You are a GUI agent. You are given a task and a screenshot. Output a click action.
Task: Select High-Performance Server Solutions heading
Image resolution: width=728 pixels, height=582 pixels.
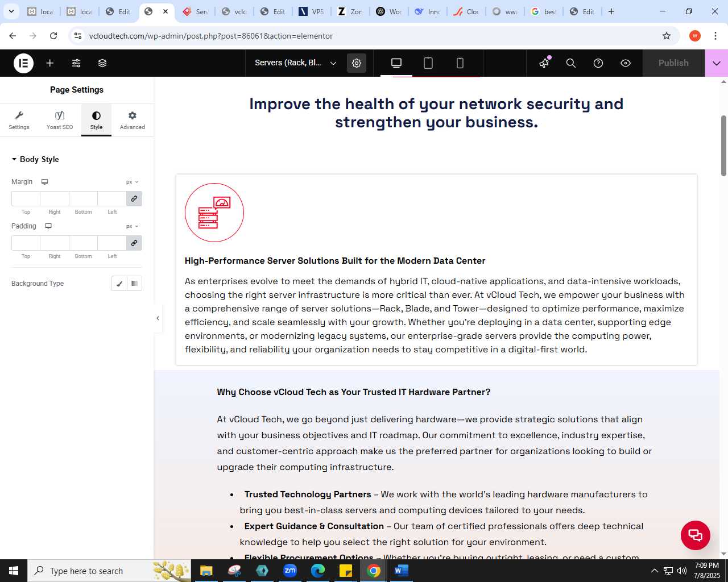click(335, 261)
